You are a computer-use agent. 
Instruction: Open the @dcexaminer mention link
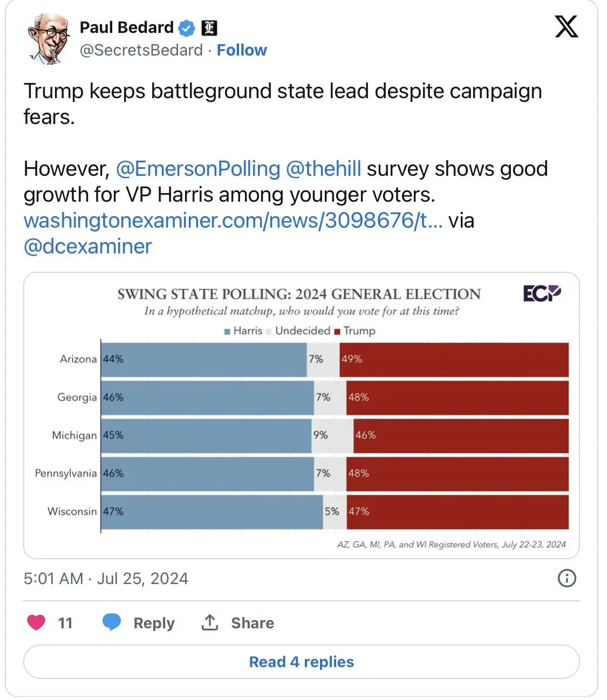(88, 246)
